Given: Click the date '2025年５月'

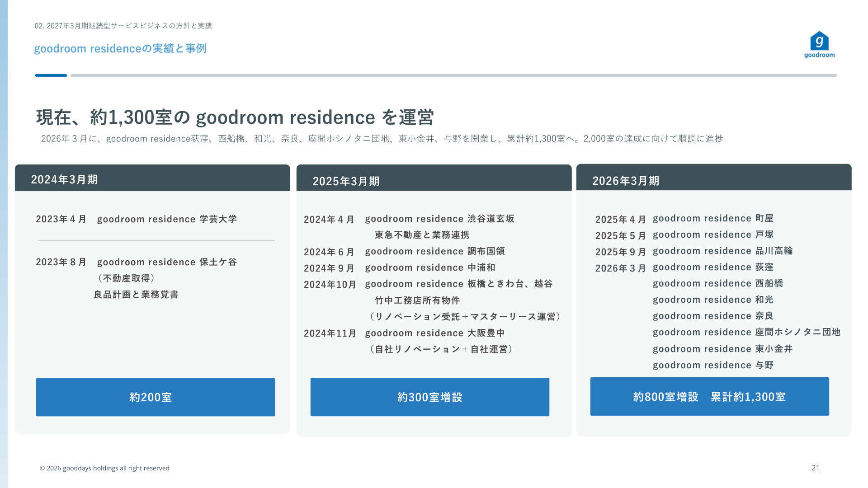Looking at the screenshot, I should [621, 236].
